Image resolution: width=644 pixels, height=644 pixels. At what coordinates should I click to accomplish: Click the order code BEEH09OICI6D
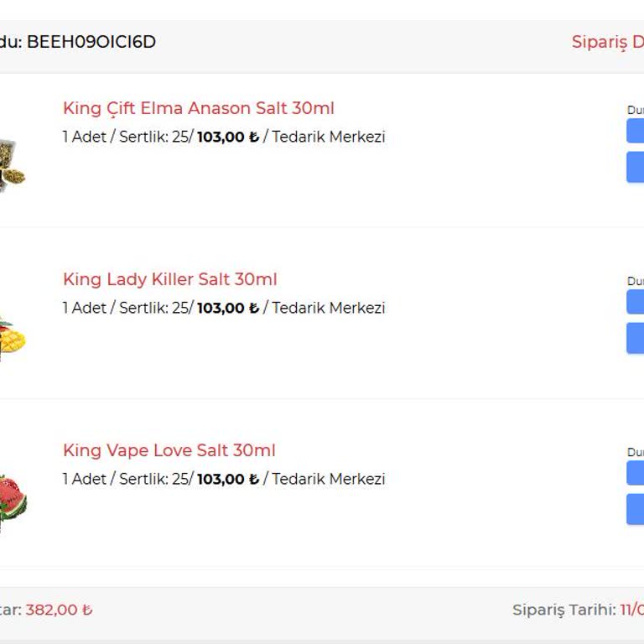pyautogui.click(x=91, y=42)
